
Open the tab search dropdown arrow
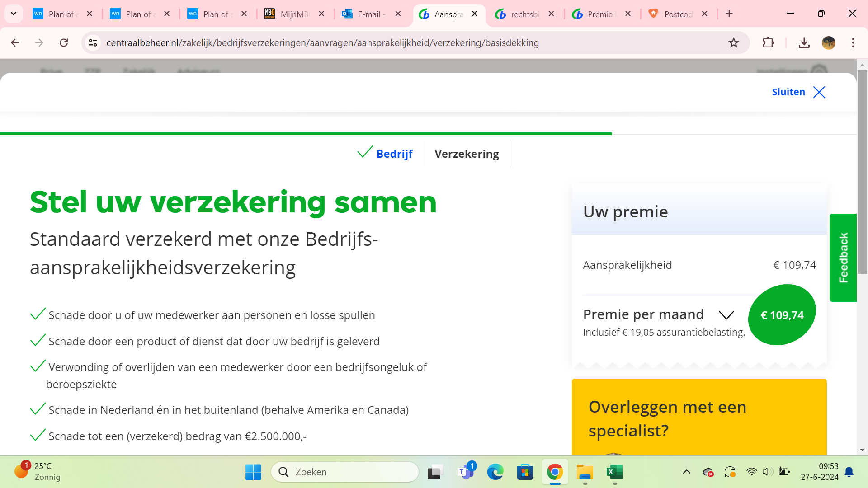point(14,14)
